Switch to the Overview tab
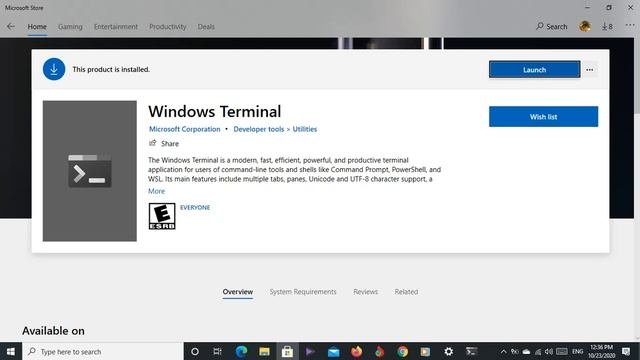This screenshot has height=360, width=640. [238, 292]
